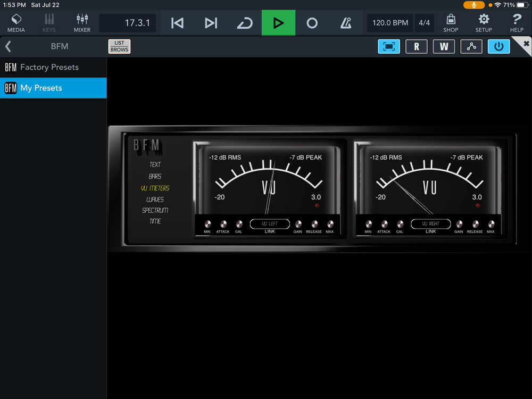The width and height of the screenshot is (532, 399).
Task: Expand the Factory Presets folder
Action: [x=49, y=67]
